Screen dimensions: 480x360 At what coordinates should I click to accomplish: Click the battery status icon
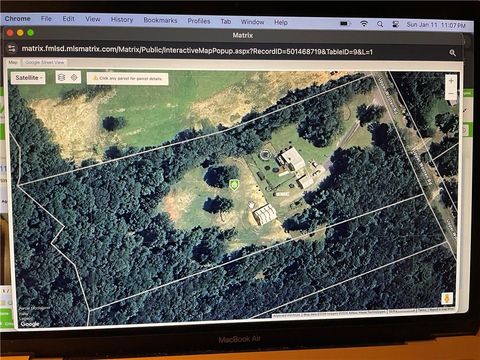pyautogui.click(x=344, y=23)
